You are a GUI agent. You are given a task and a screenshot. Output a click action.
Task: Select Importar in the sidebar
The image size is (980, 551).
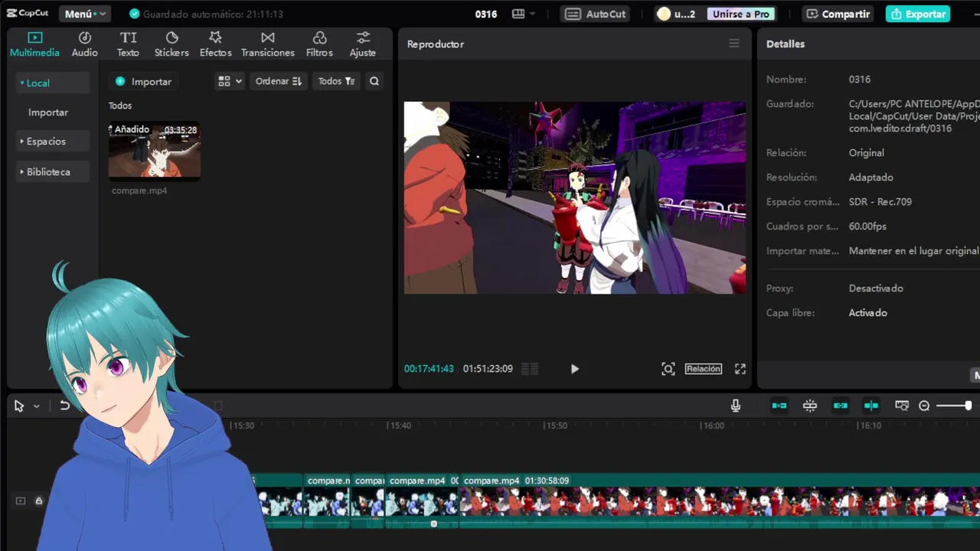[x=48, y=112]
